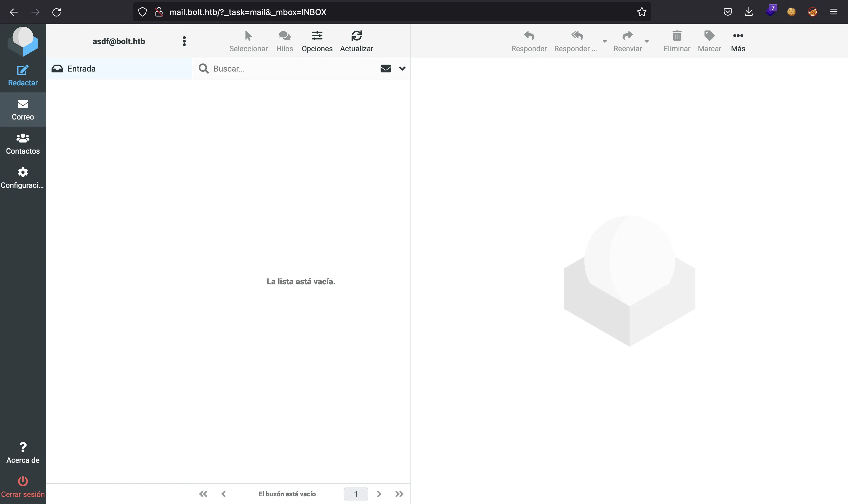Click browser forward arrow
The height and width of the screenshot is (504, 848).
click(x=35, y=12)
